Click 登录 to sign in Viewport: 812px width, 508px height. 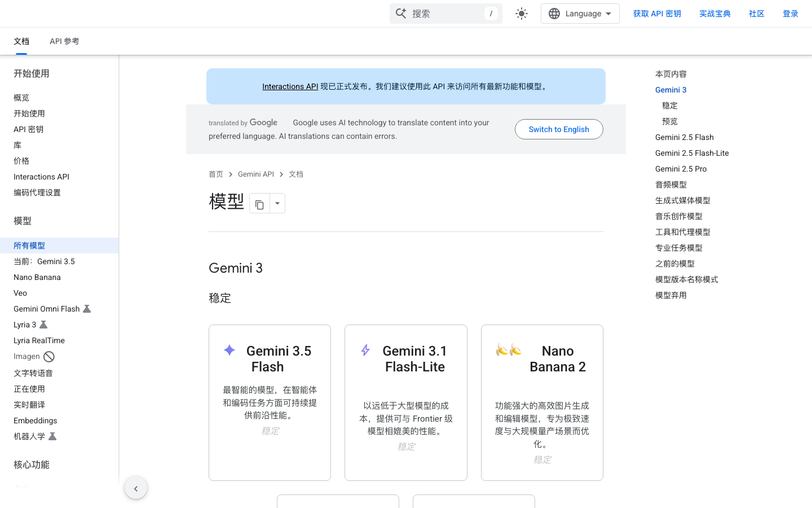[791, 14]
